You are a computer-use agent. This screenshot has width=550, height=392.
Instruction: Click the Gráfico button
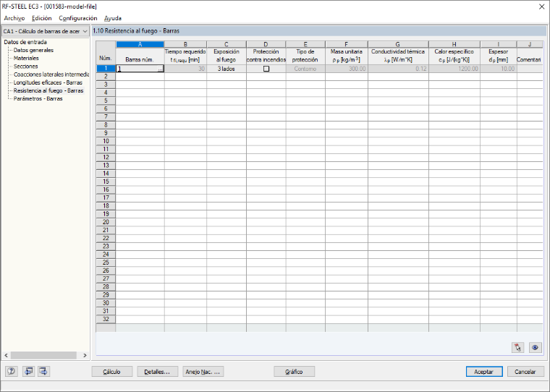tap(294, 372)
